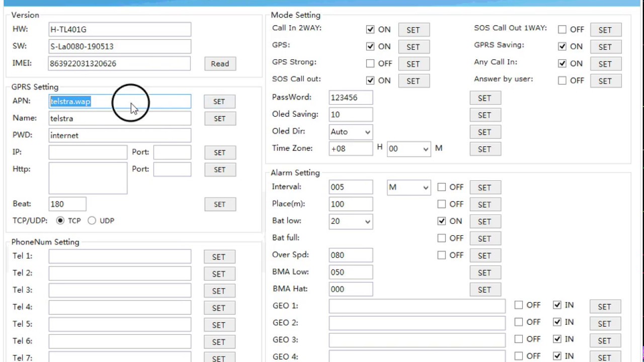Select the UDP radio button

pyautogui.click(x=92, y=221)
